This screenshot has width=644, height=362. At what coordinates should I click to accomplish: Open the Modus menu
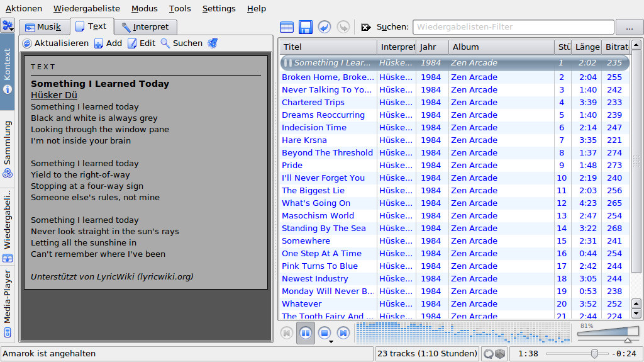[144, 8]
